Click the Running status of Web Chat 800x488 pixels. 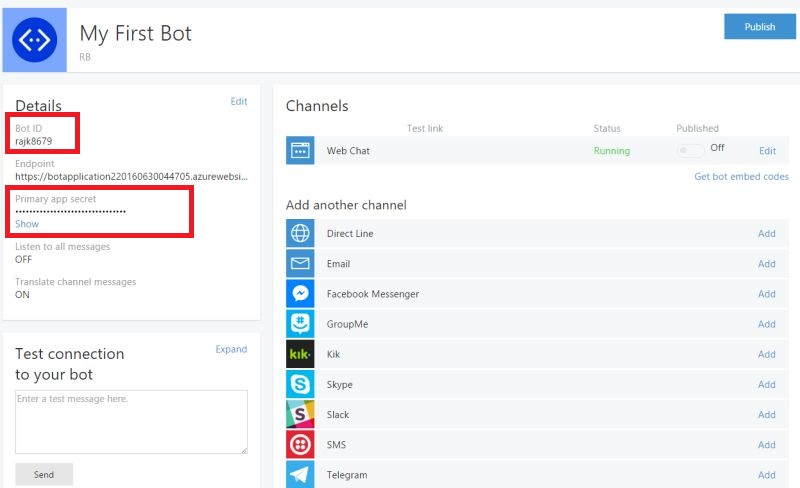click(x=612, y=151)
